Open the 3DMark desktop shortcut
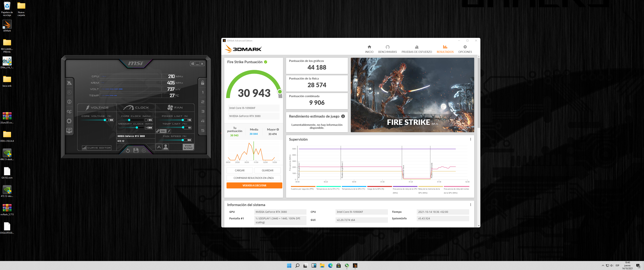Image resolution: width=644 pixels, height=270 pixels. tap(7, 26)
